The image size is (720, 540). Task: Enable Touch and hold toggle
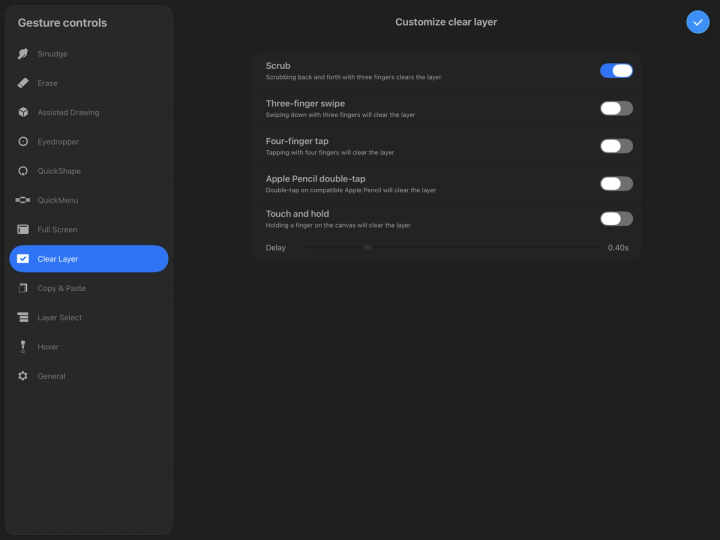pyautogui.click(x=616, y=219)
